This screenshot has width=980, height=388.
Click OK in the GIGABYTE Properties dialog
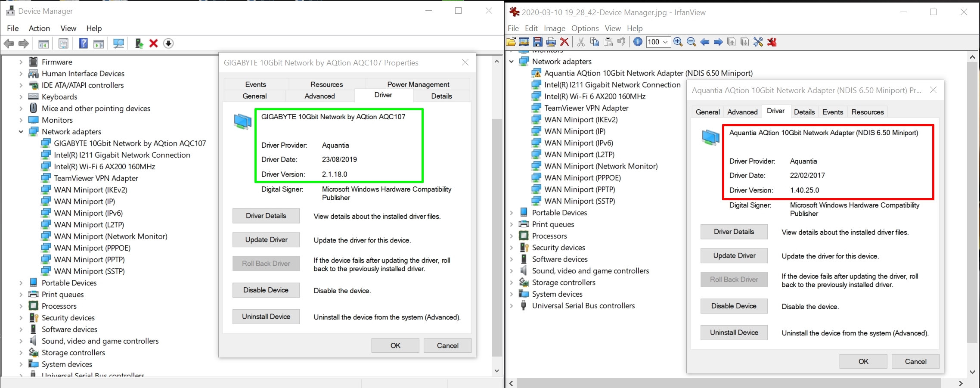[x=395, y=345]
